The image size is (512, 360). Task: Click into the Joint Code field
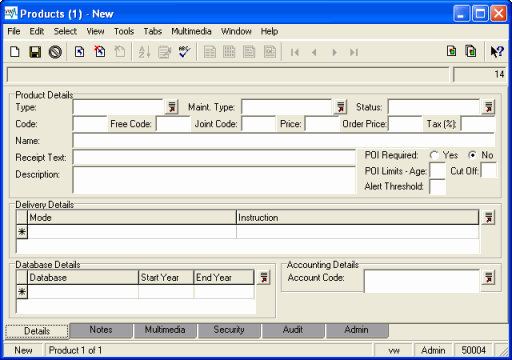click(259, 124)
